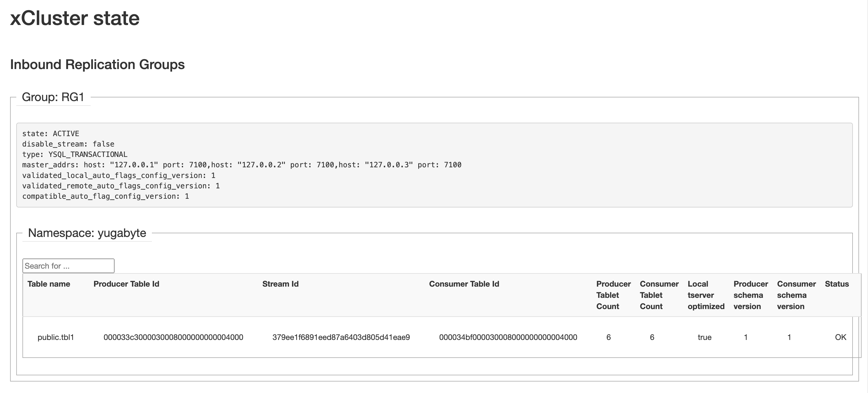Select the public.tbl1 table name cell
868x393 pixels.
click(56, 337)
